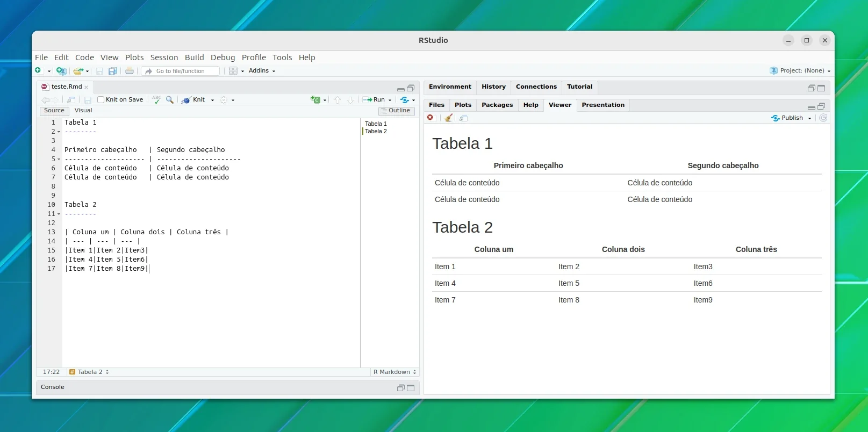
Task: Minimize the source editor pane
Action: (401, 89)
